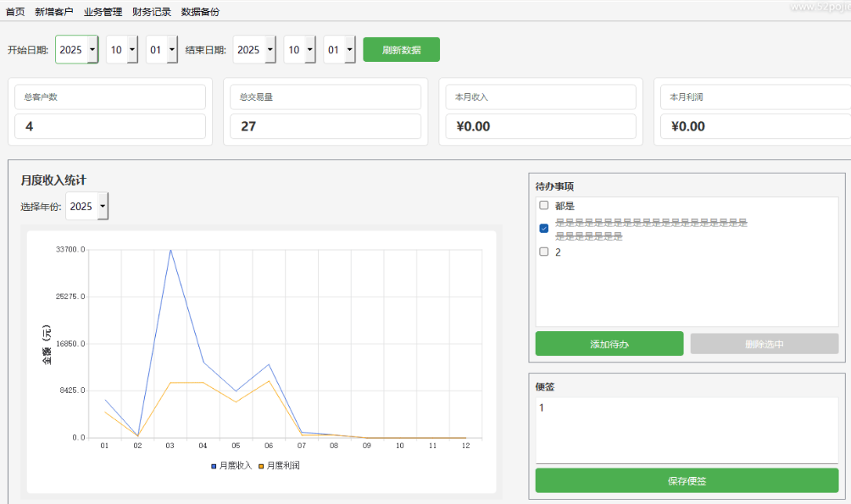Viewport: 851px width, 504px height.
Task: Check the 都是 todo item checkbox
Action: click(544, 206)
